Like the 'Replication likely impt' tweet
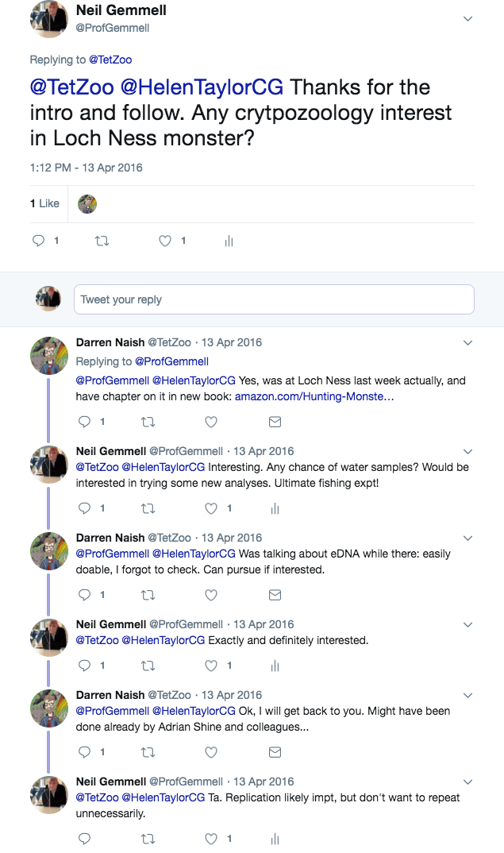Image resolution: width=504 pixels, height=853 pixels. point(211,838)
